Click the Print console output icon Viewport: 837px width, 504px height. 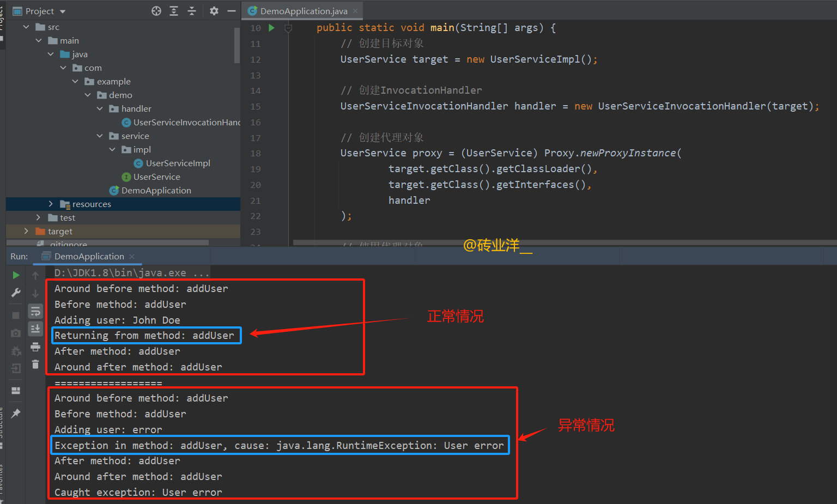[x=35, y=347]
